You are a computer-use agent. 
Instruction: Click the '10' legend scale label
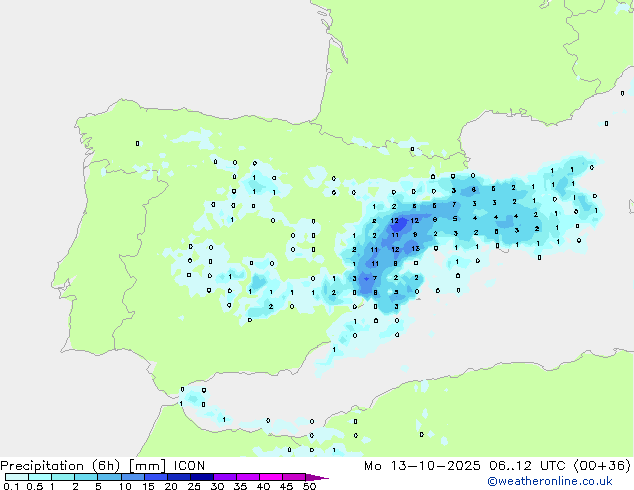point(125,486)
